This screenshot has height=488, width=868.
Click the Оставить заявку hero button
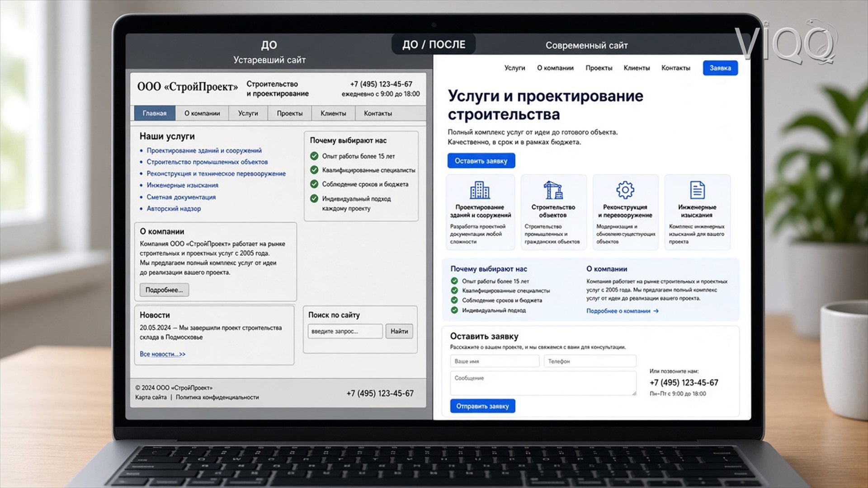(481, 161)
